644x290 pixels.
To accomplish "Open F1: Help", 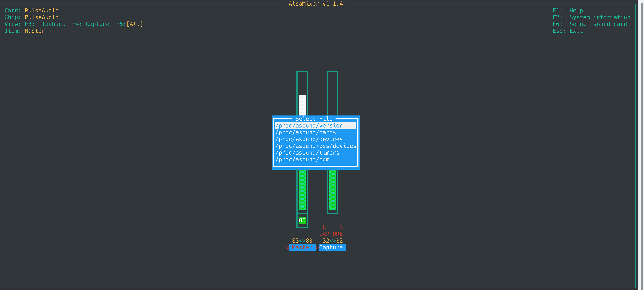I will coord(568,11).
